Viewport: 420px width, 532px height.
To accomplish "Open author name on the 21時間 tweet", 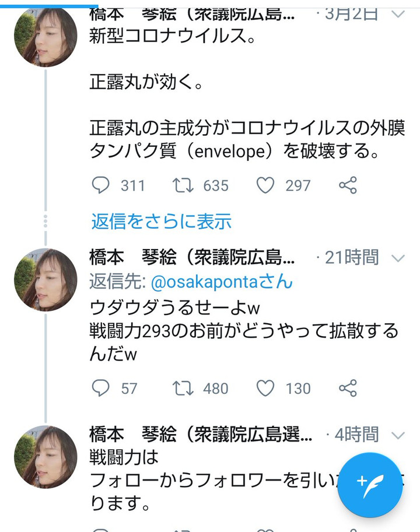I will tap(192, 257).
